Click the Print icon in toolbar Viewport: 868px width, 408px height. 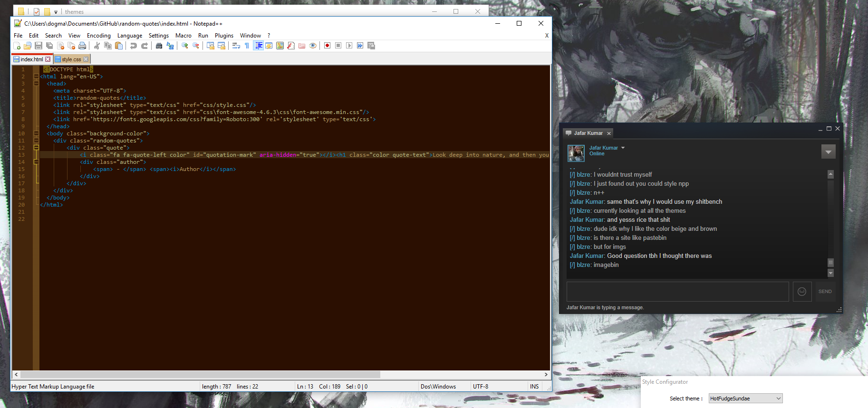pyautogui.click(x=82, y=46)
